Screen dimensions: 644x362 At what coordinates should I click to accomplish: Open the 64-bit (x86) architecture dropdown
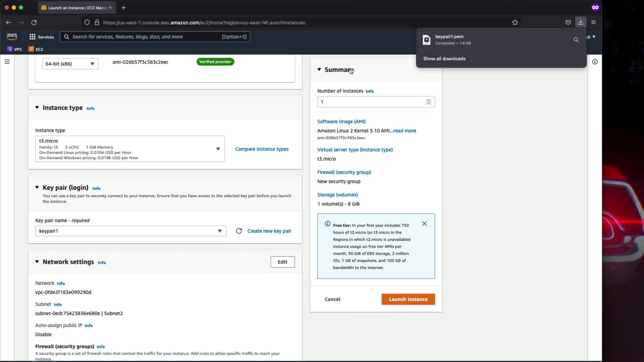(x=70, y=64)
